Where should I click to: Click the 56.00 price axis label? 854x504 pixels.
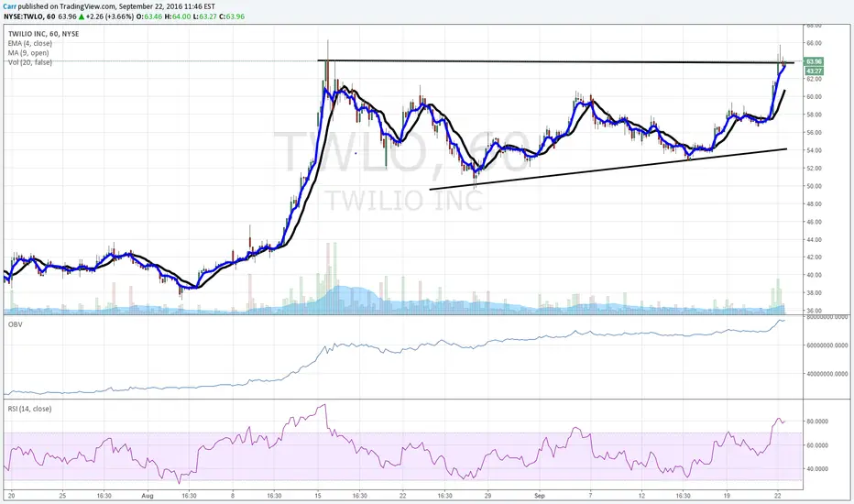click(x=814, y=132)
